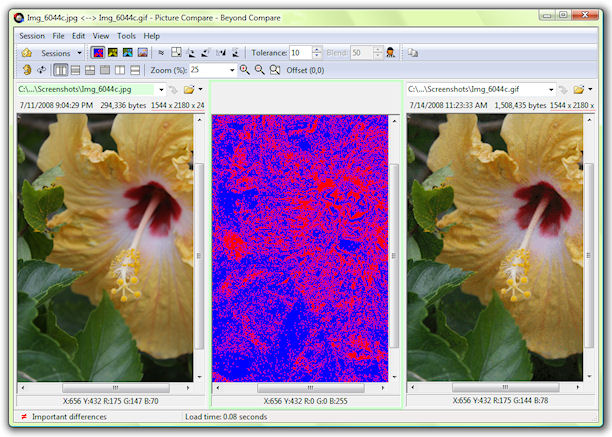Click the Home icon in the toolbar
This screenshot has width=612, height=437.
(27, 52)
